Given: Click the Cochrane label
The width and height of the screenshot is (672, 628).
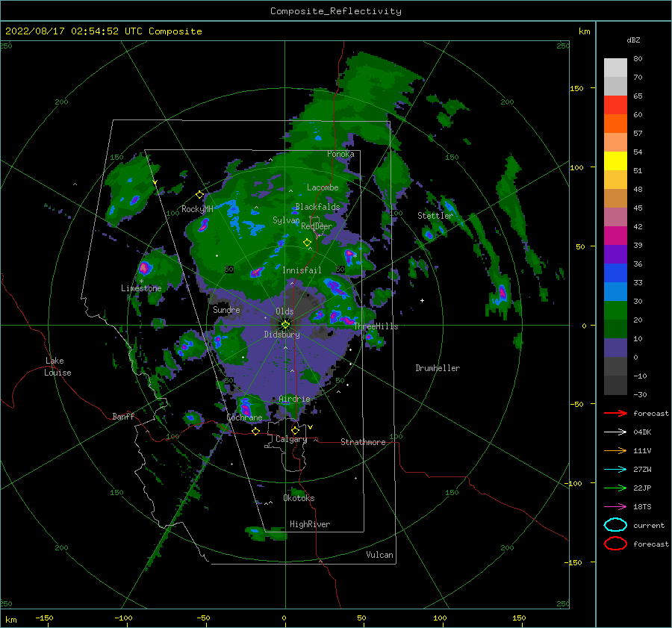Looking at the screenshot, I should coord(244,417).
